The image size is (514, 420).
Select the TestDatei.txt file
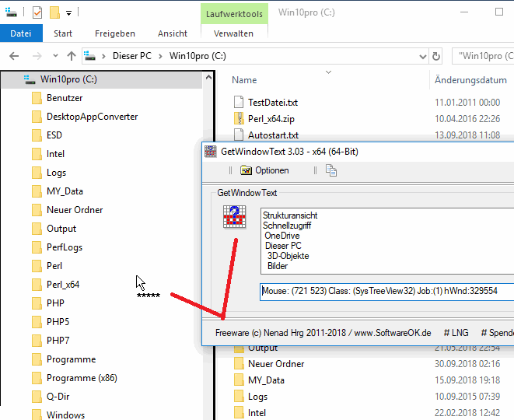(x=273, y=103)
